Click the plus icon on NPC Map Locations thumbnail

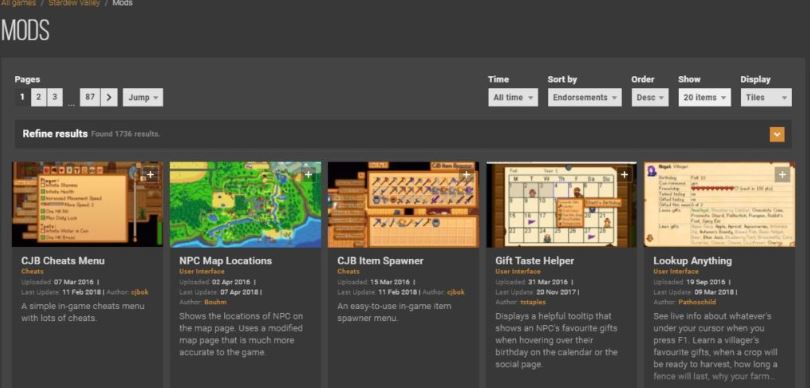click(308, 175)
